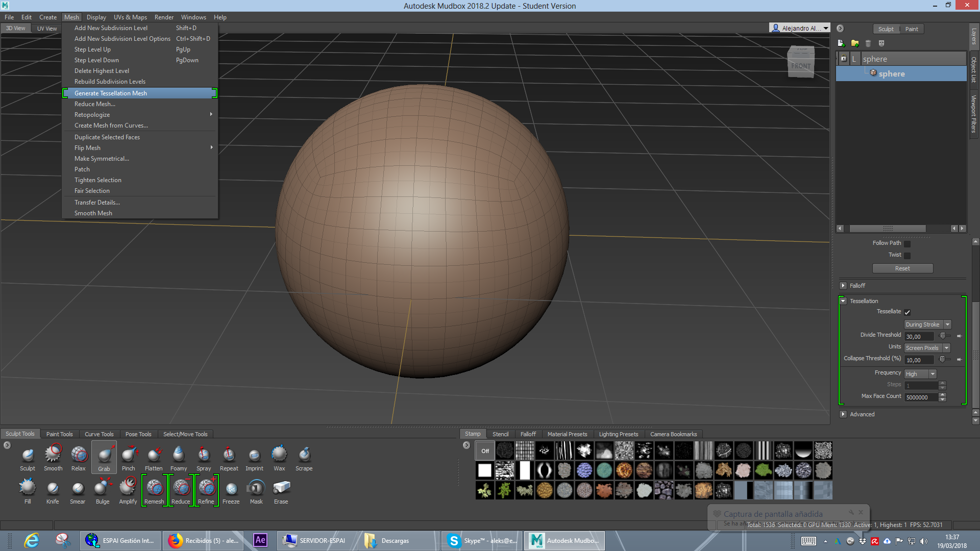The height and width of the screenshot is (551, 980).
Task: Choose the Knife sculpt tool
Action: [x=53, y=490]
